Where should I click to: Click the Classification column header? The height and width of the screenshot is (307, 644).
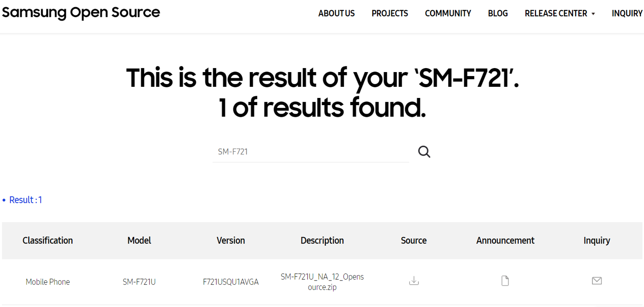coord(47,240)
